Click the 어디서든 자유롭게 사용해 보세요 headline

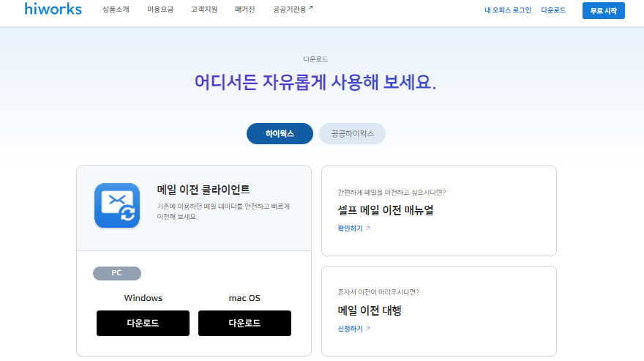pos(315,82)
